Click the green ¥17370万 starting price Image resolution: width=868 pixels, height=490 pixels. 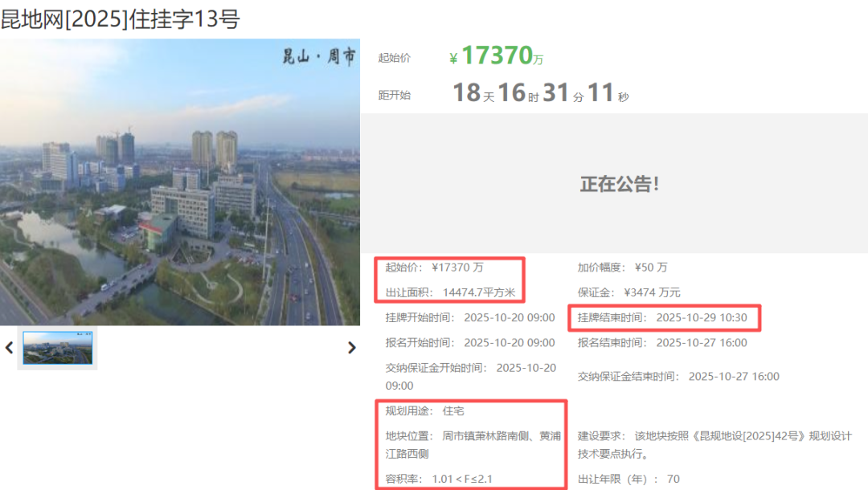(496, 56)
